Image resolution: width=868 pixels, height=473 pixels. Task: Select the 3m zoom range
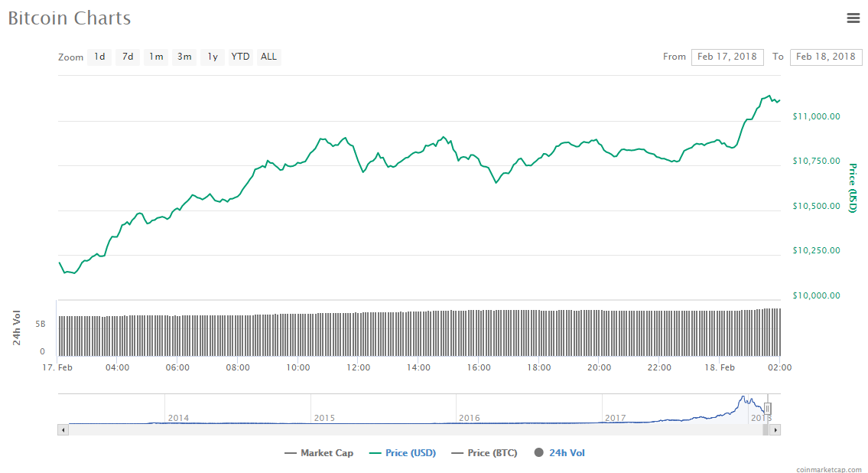coord(184,57)
